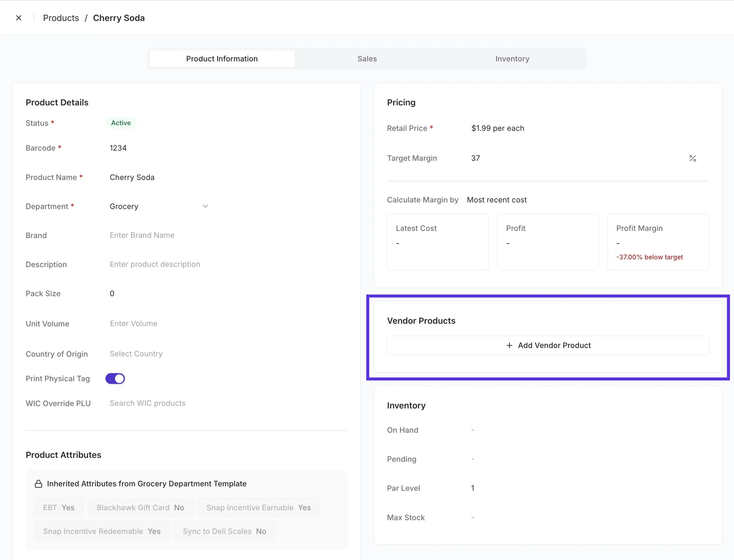This screenshot has height=560, width=734.
Task: Toggle the Print Physical Tag switch
Action: tap(115, 379)
